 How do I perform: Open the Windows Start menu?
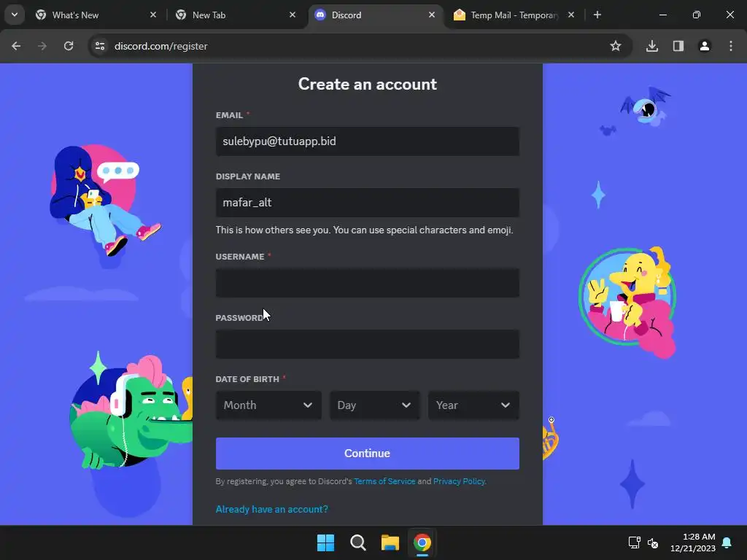click(x=326, y=542)
